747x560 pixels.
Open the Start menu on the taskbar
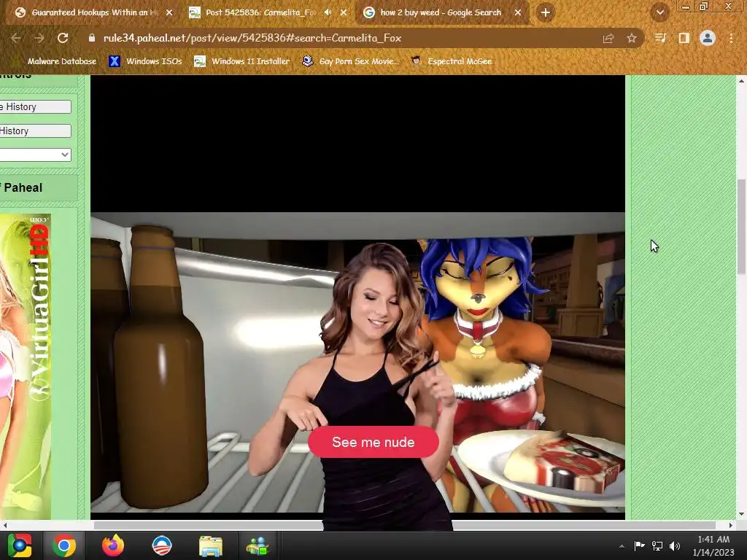click(20, 545)
